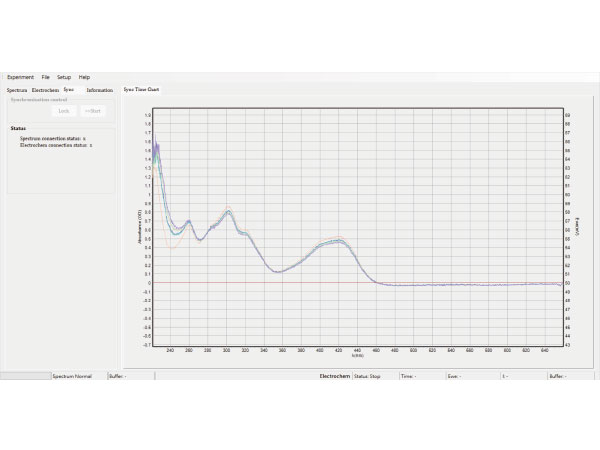This screenshot has width=600, height=450.
Task: Click the Lock button in Synchronization control
Action: click(x=64, y=110)
